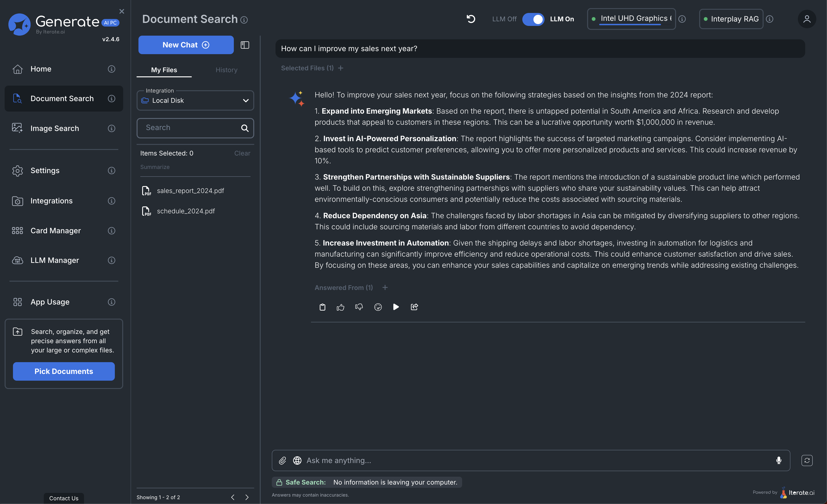Open Image Search in the sidebar
The image size is (827, 504).
(x=64, y=128)
